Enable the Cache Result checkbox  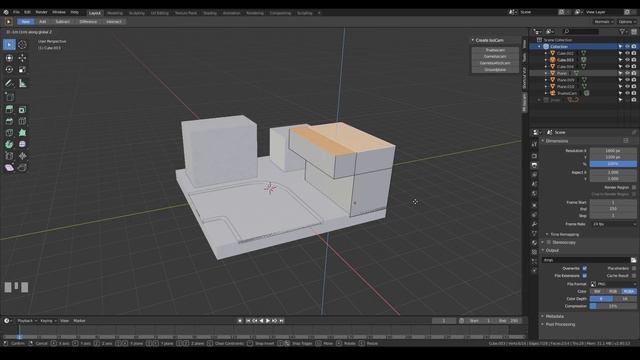pyautogui.click(x=634, y=276)
